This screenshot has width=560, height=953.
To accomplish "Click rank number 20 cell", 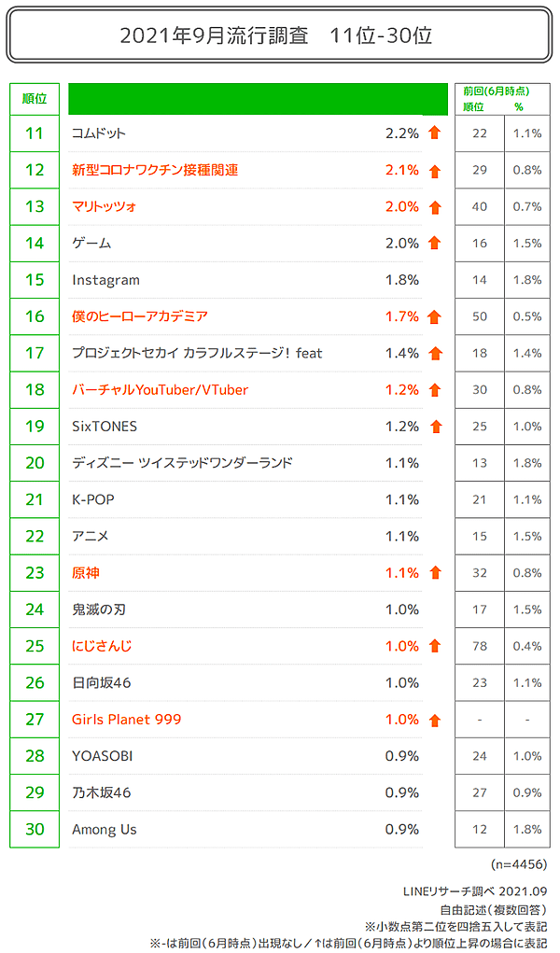I will click(35, 463).
